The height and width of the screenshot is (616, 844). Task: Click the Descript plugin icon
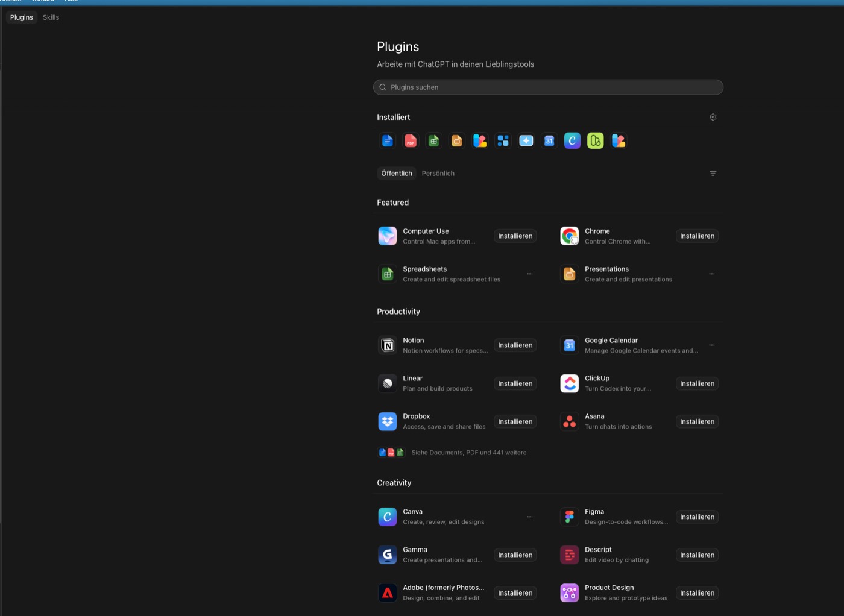point(570,555)
